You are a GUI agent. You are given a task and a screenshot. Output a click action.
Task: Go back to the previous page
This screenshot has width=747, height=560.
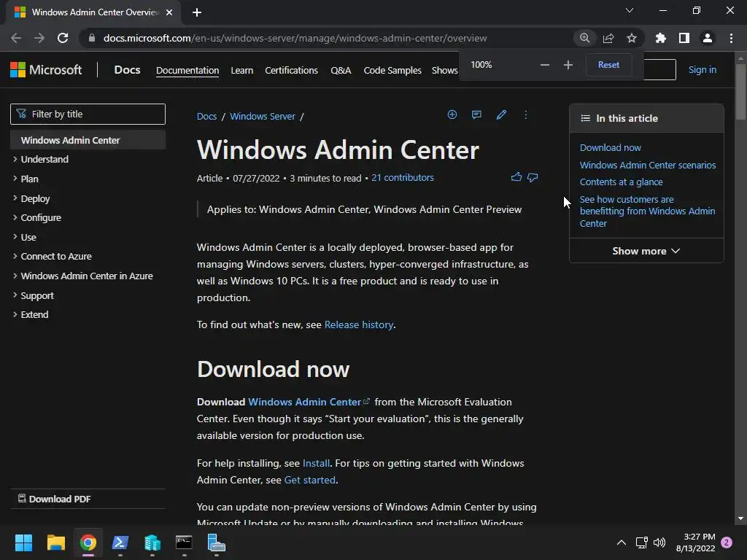click(16, 38)
